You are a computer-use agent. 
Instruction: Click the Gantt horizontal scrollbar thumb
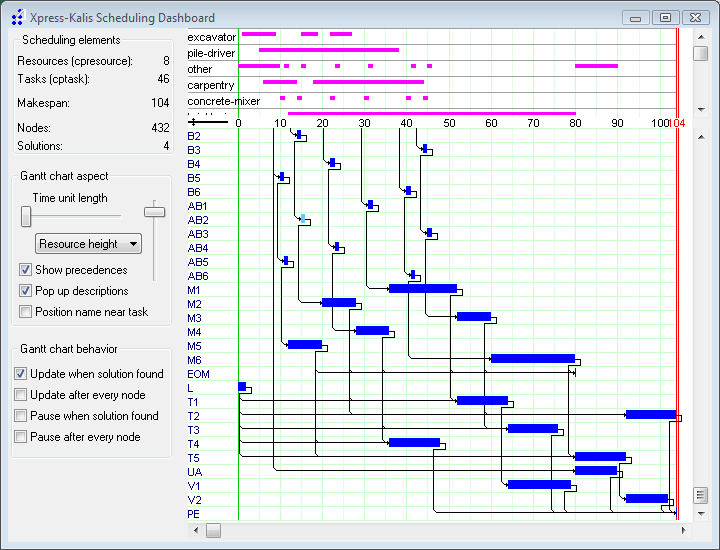[215, 530]
